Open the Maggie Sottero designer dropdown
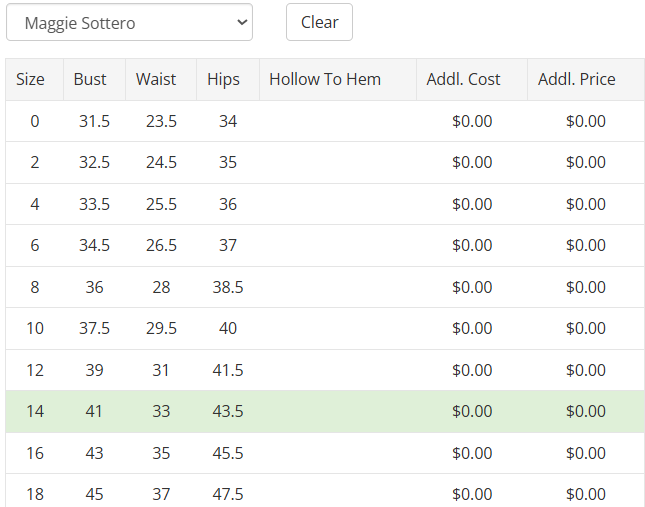Viewport: 645px width, 507px height. coord(129,22)
